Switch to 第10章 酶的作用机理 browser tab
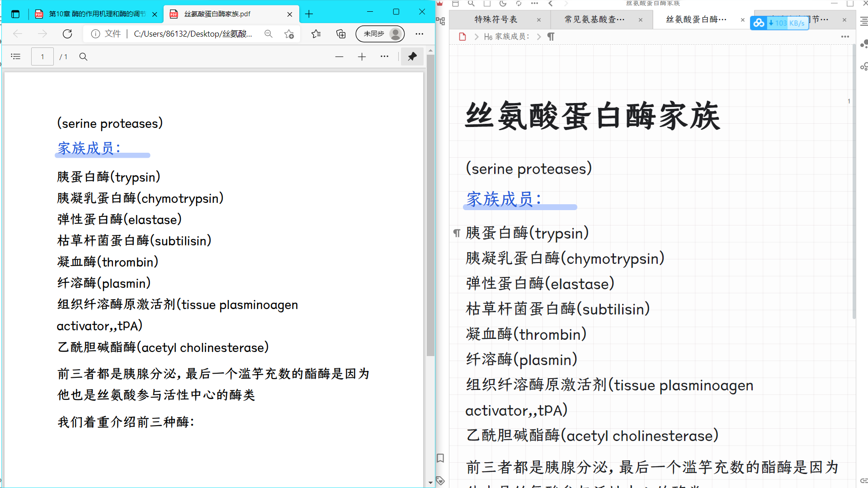868x488 pixels. [97, 14]
